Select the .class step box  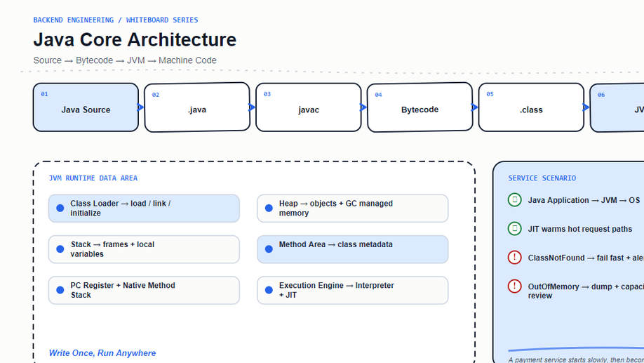pos(531,107)
